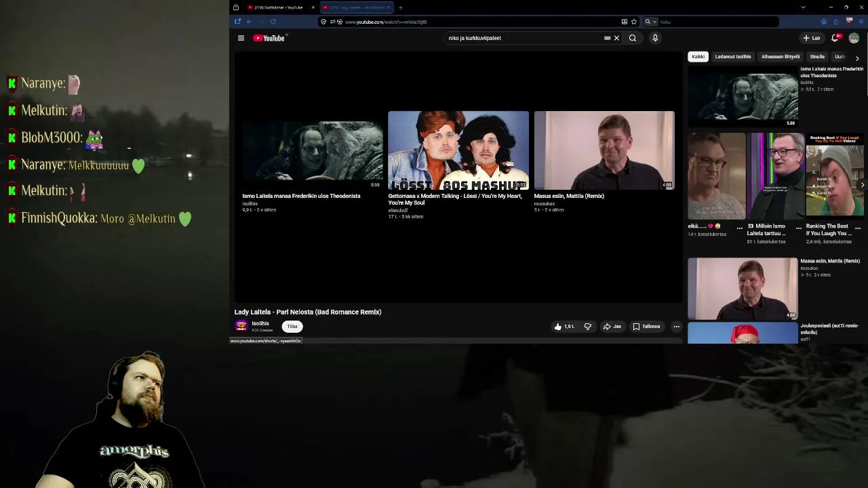
Task: Close the Soittolistat browser tab
Action: [x=313, y=7]
